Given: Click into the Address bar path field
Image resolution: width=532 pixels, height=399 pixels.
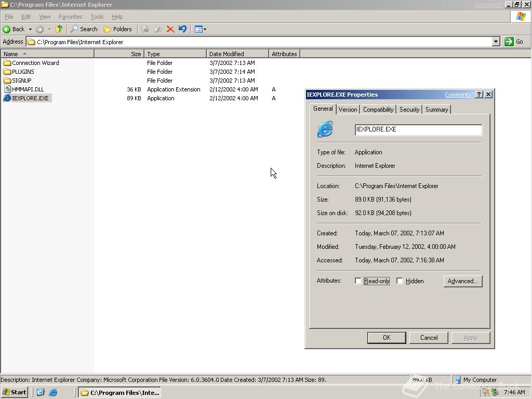Looking at the screenshot, I should 260,42.
